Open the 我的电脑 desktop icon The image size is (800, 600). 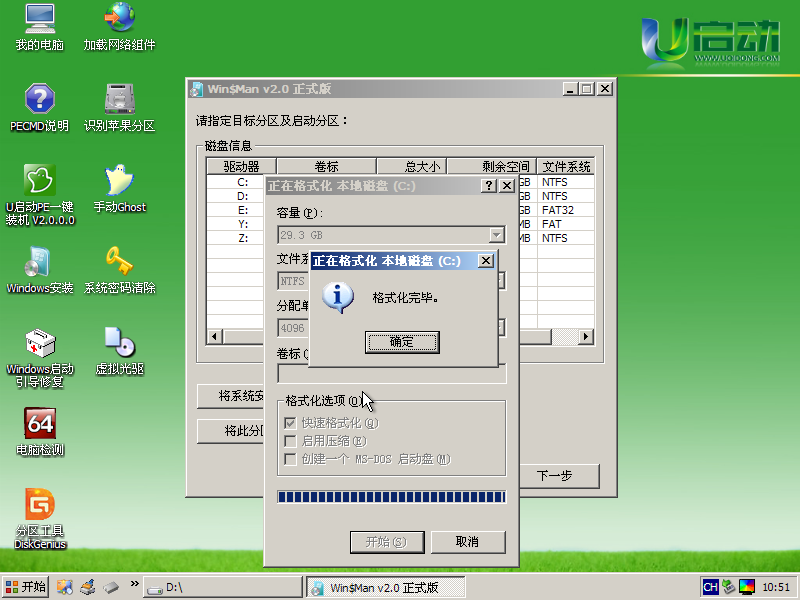(39, 20)
